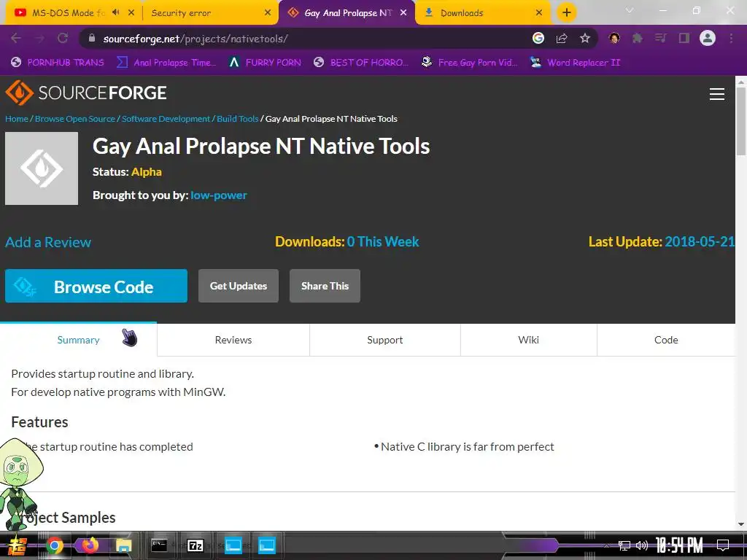This screenshot has width=747, height=560.
Task: Click 'Native C library is far from perfect'
Action: click(468, 447)
